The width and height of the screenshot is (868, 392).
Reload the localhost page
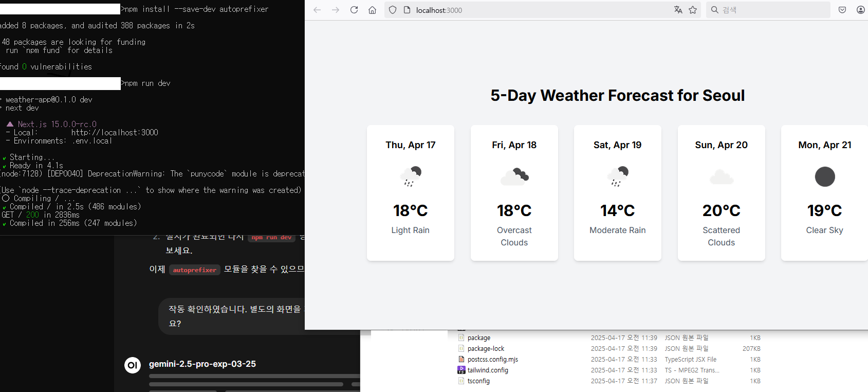pyautogui.click(x=354, y=10)
